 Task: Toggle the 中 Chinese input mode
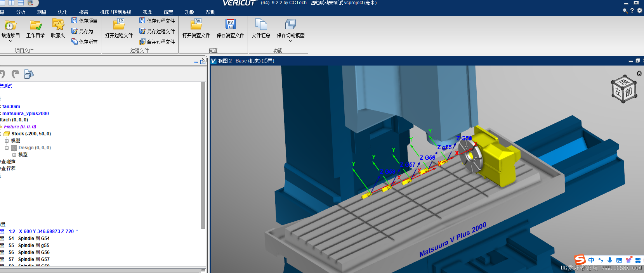coord(591,260)
